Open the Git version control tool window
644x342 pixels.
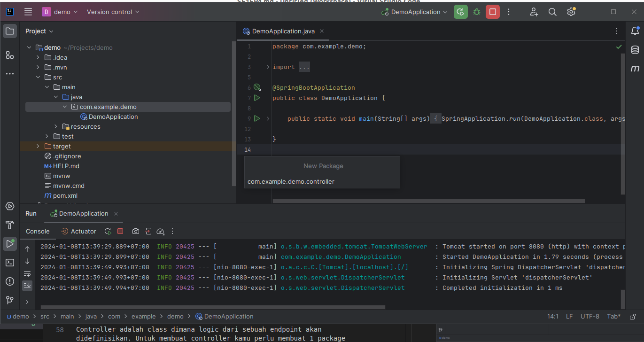pyautogui.click(x=10, y=300)
